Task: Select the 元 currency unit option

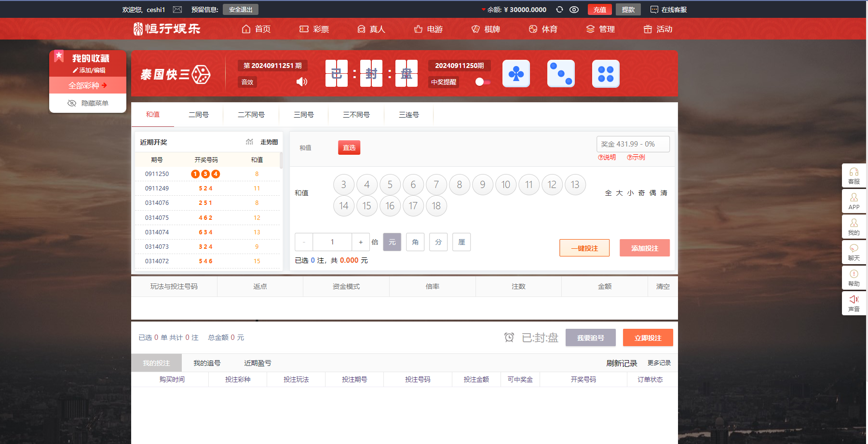Action: (392, 242)
